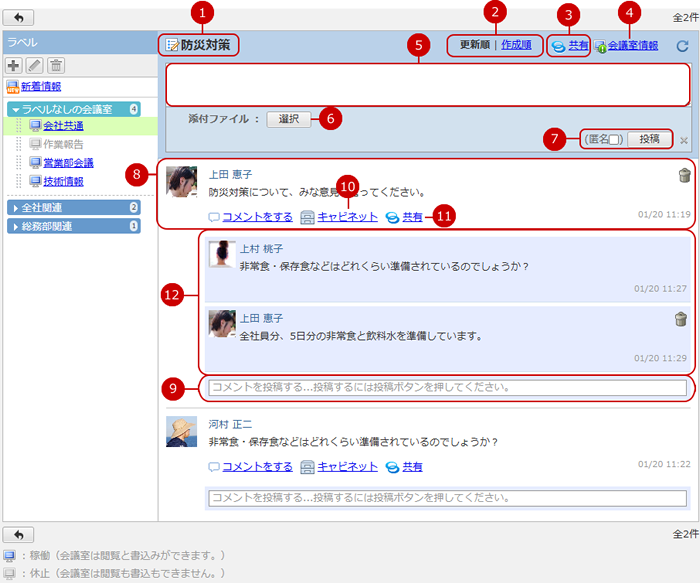Click the cabinet icon under 河村 正二's post
Viewport: 700px width, 583px height.
click(x=307, y=467)
